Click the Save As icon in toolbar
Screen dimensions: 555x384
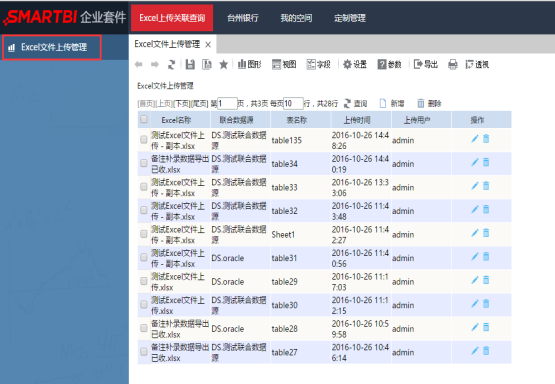(207, 64)
